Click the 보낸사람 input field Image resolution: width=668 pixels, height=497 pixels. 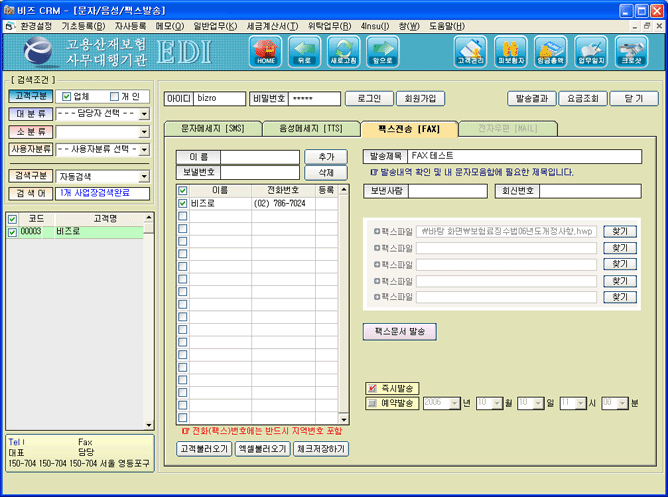point(447,191)
